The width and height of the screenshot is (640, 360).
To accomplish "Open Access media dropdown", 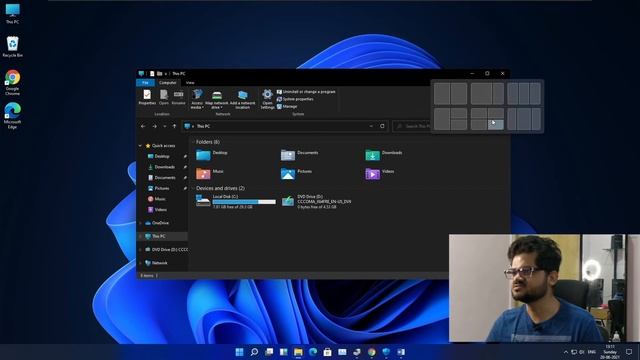I will point(197,99).
